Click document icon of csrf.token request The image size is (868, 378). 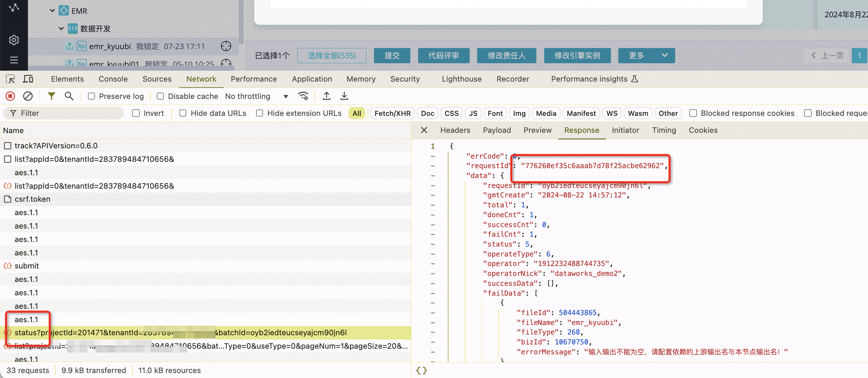[7, 199]
